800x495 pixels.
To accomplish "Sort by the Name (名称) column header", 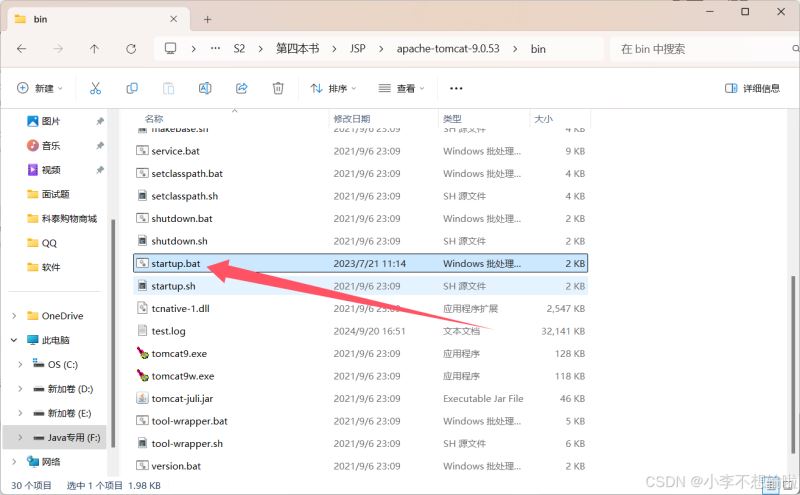I will click(154, 119).
